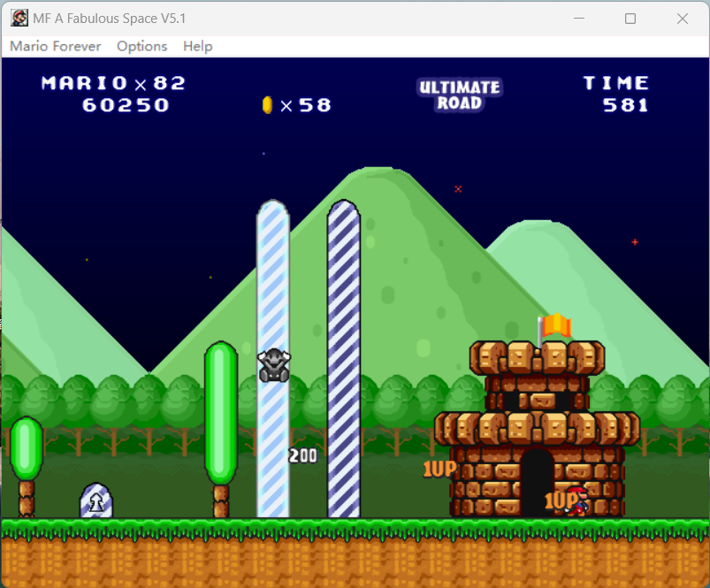Click the coin count 58

pos(315,105)
